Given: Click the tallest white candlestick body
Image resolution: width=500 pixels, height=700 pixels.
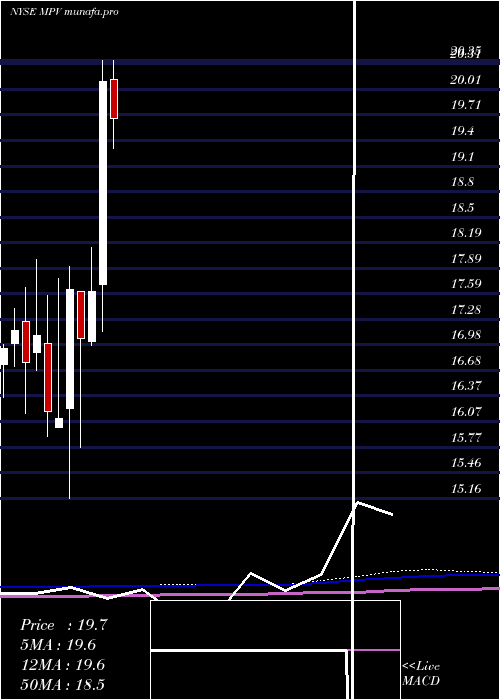Looking at the screenshot, I should tap(103, 183).
